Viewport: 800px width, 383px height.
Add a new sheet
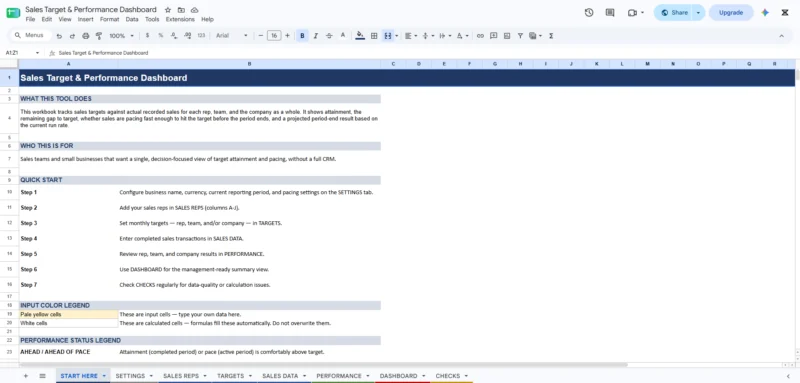click(26, 376)
